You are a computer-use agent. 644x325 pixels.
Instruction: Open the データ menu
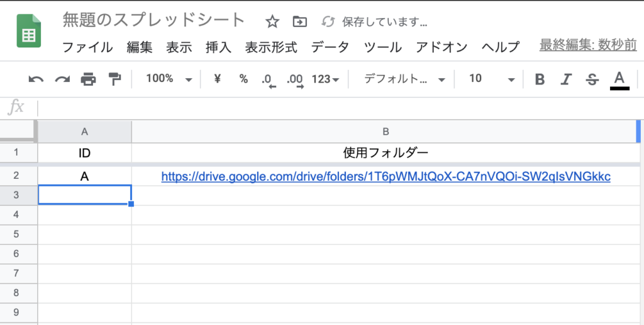pos(330,47)
